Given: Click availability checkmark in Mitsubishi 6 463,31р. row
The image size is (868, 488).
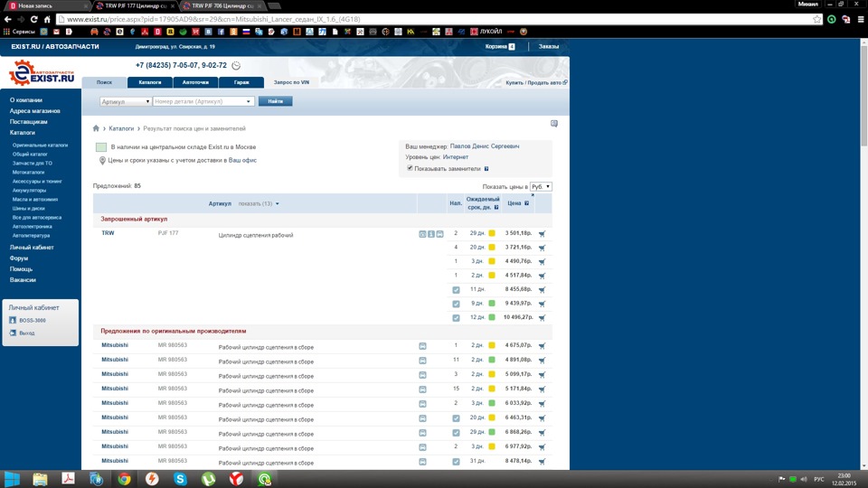Looking at the screenshot, I should pyautogui.click(x=456, y=418).
